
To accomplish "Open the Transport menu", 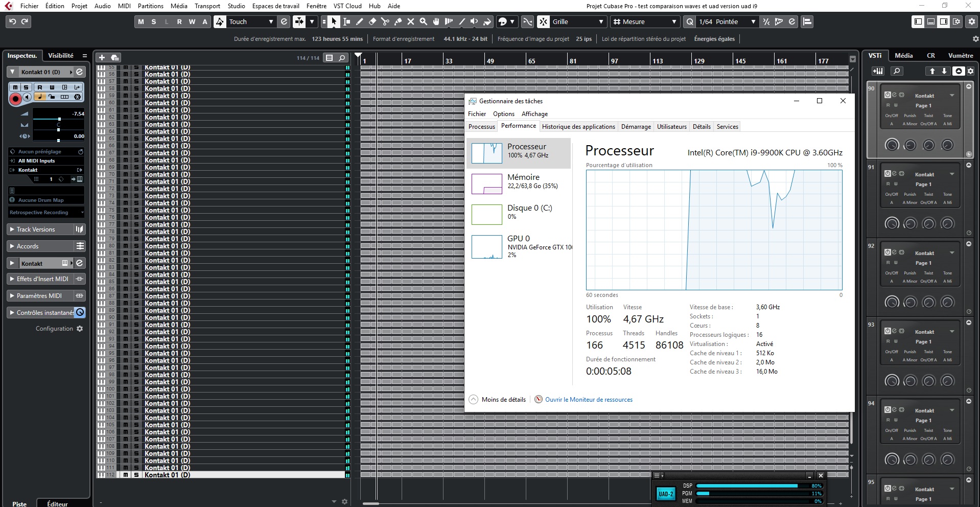I will click(207, 6).
